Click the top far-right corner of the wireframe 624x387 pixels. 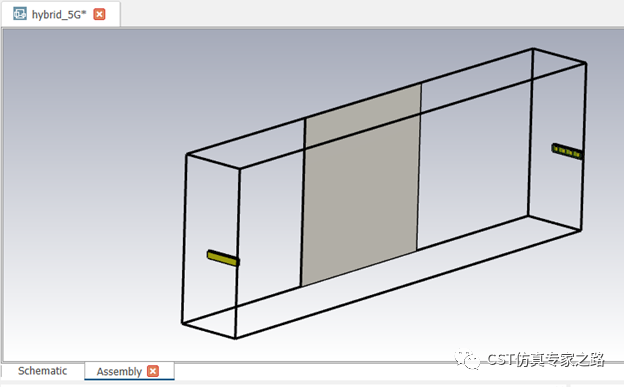586,63
